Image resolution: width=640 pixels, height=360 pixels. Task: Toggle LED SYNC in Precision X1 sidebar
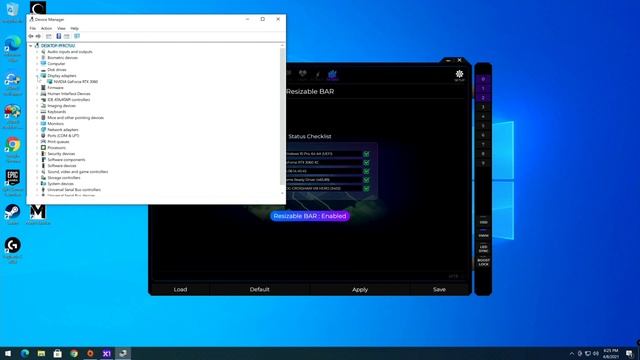point(483,249)
